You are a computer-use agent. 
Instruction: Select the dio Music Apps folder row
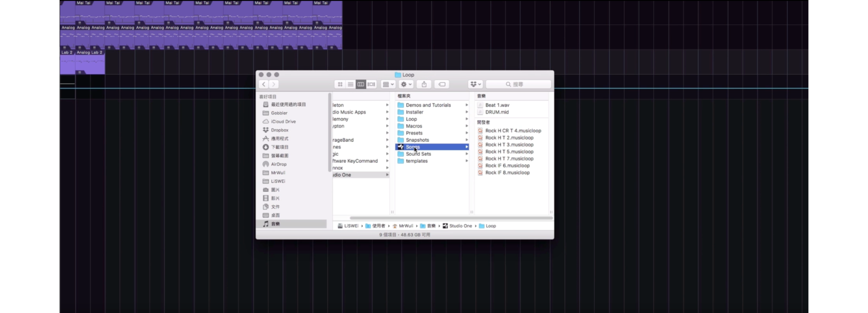click(361, 112)
